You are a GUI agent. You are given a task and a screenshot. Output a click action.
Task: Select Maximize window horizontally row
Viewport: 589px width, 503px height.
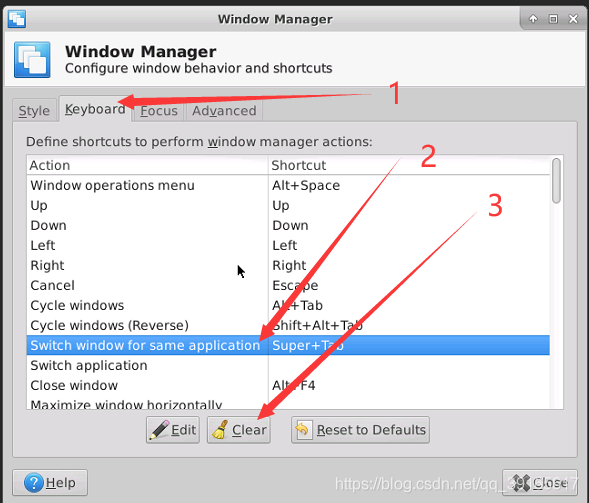288,403
